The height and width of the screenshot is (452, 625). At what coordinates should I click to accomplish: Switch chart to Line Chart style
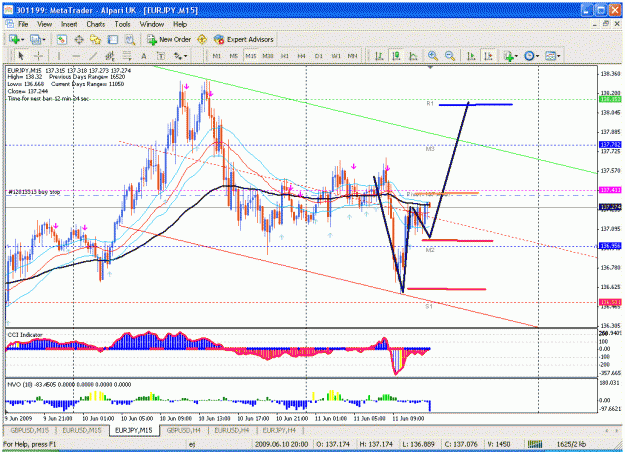(413, 56)
